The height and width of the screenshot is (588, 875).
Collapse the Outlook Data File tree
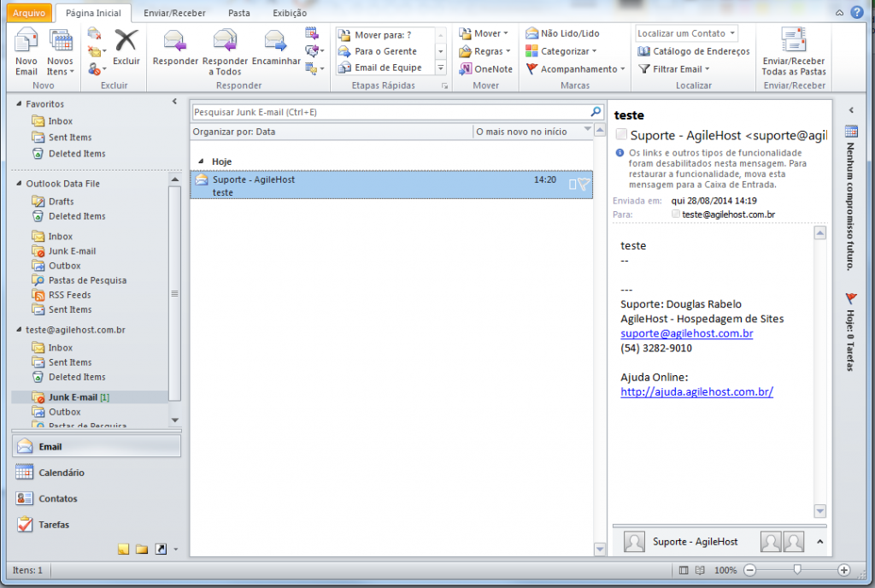19,183
